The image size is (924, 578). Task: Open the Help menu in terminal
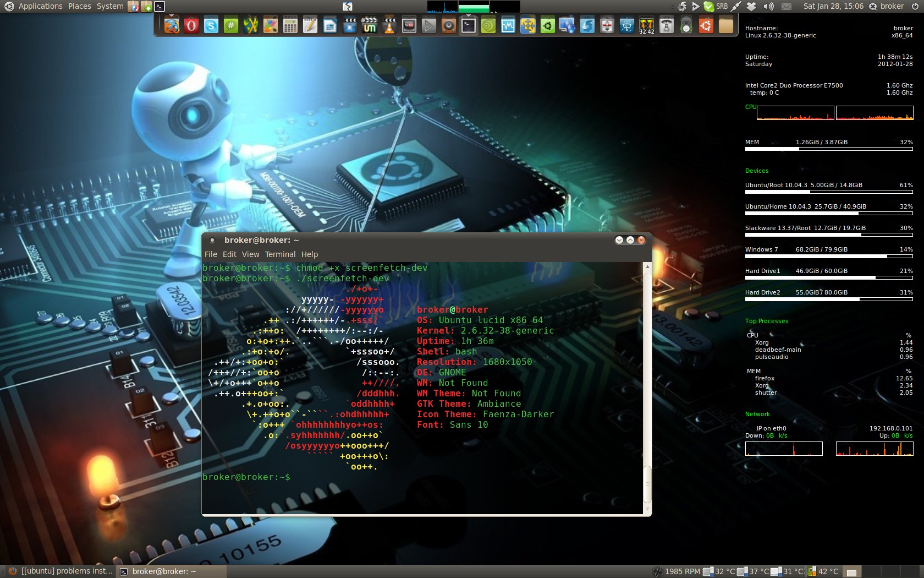[310, 254]
